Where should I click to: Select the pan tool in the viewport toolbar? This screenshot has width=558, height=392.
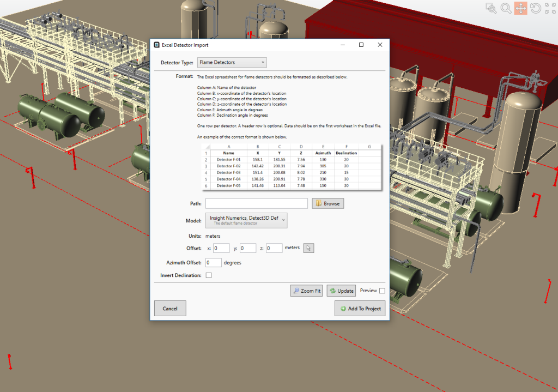[x=520, y=8]
